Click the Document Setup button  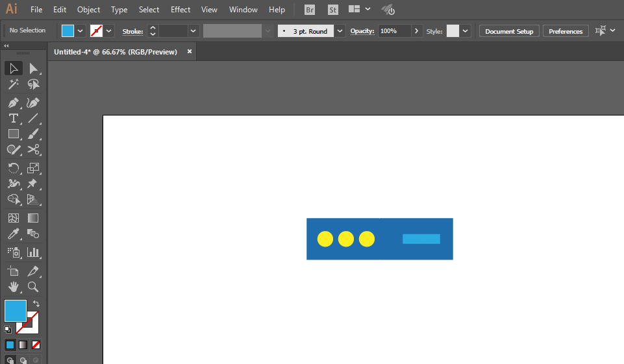click(508, 31)
